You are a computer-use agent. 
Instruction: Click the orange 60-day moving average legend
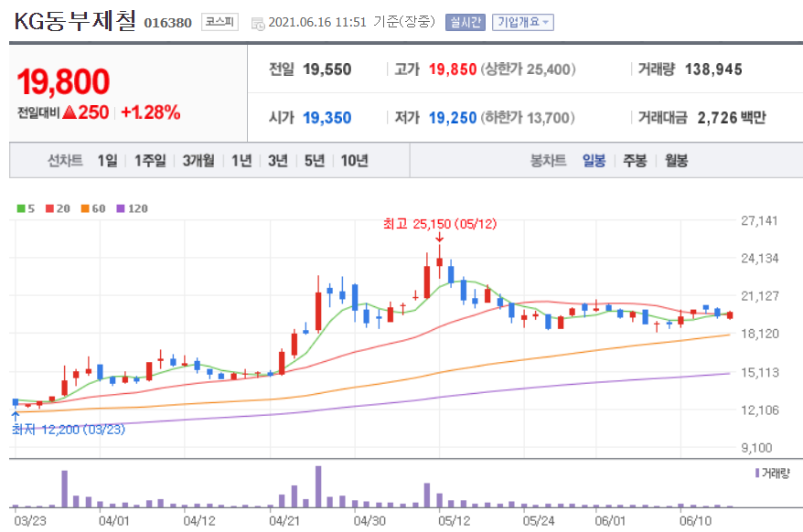tap(93, 208)
